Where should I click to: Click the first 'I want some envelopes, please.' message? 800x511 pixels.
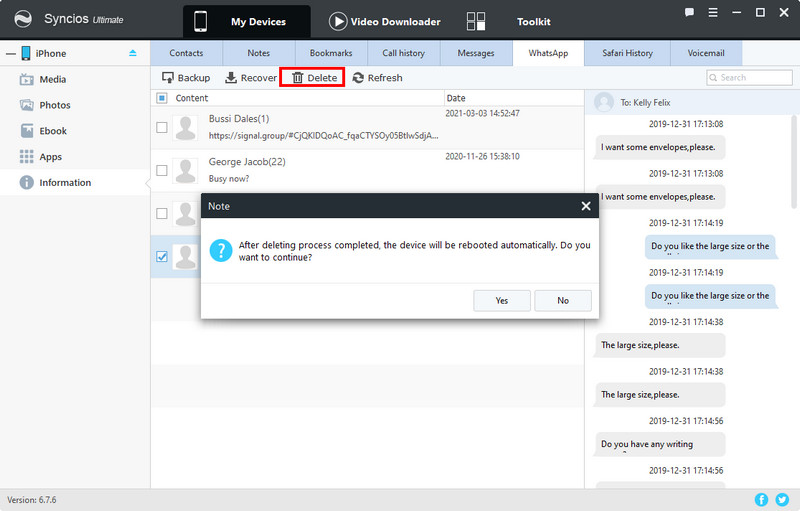pos(660,147)
